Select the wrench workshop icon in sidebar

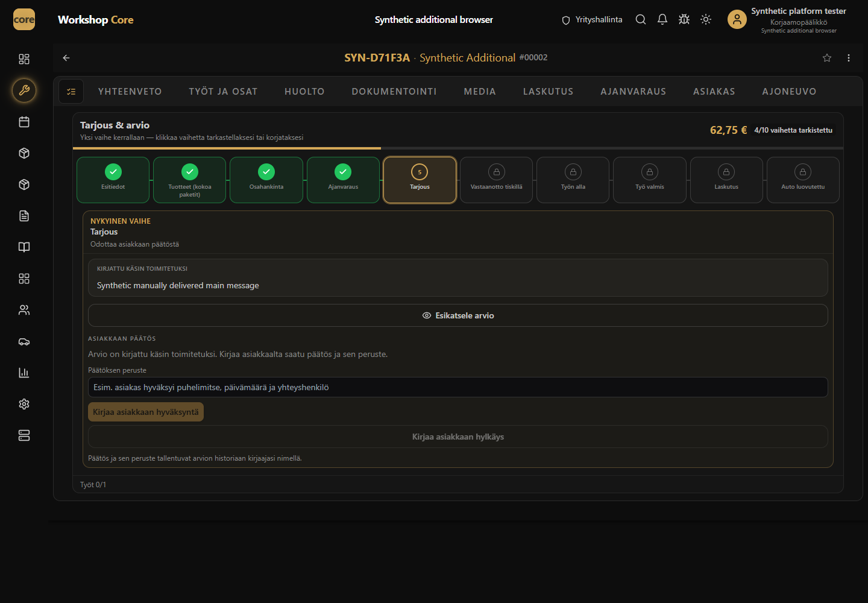tap(24, 90)
